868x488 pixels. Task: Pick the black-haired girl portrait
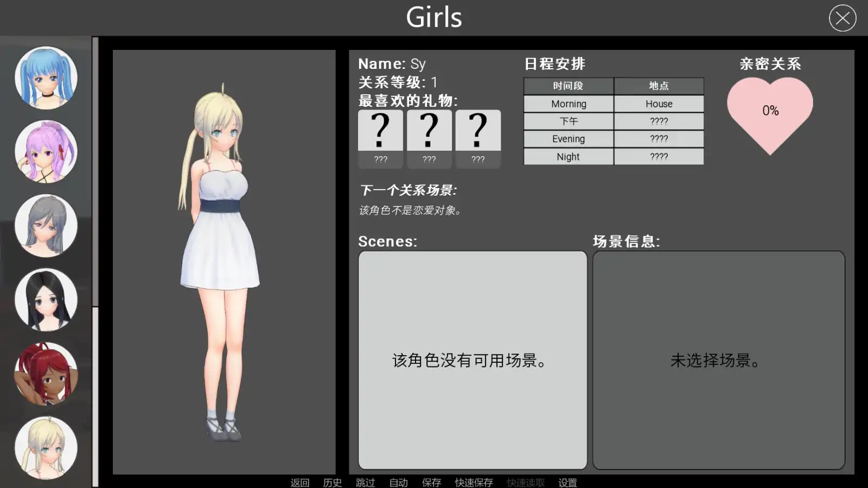[46, 299]
